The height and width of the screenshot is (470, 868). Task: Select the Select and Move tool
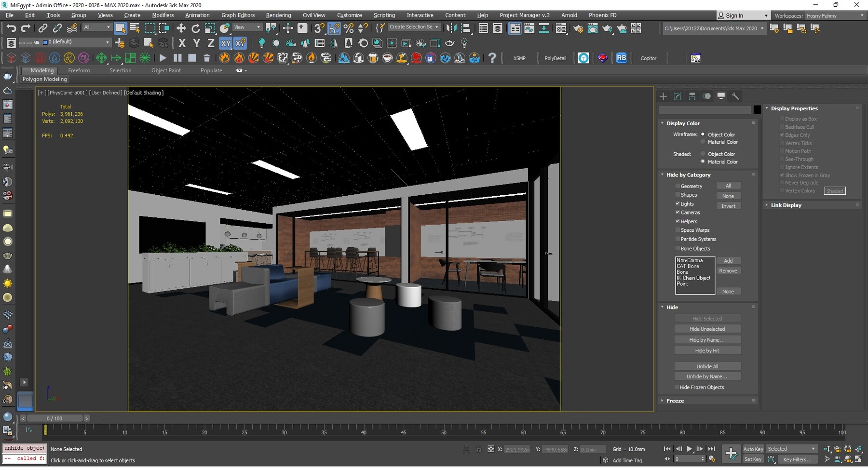(181, 28)
